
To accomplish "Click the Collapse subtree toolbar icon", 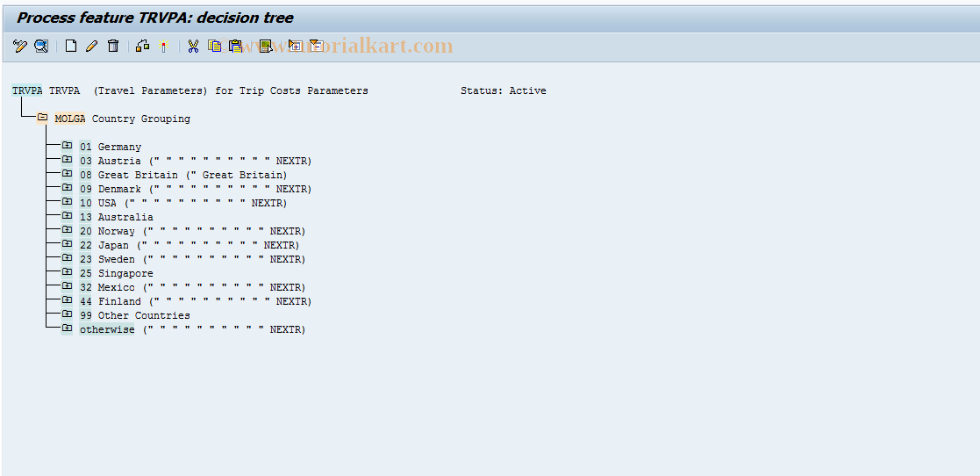I will click(316, 46).
